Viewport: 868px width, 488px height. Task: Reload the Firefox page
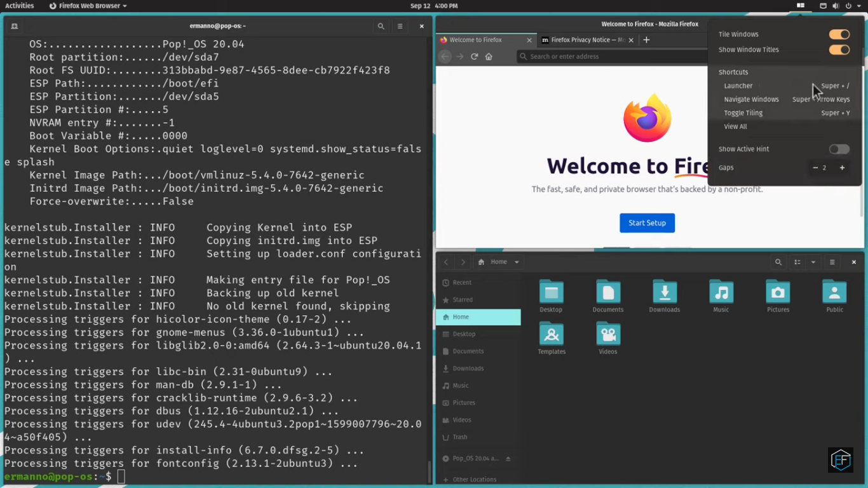coord(474,57)
